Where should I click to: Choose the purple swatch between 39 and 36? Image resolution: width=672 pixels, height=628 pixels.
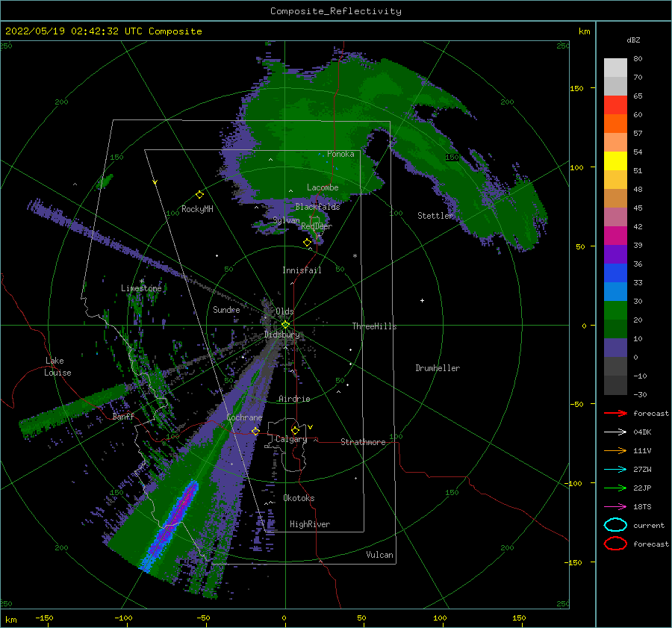(x=615, y=255)
